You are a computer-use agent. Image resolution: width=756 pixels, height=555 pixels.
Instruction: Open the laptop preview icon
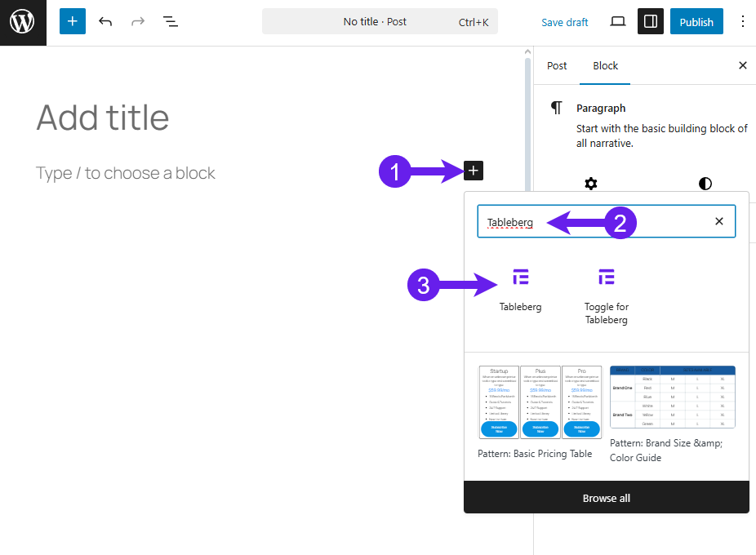(618, 22)
